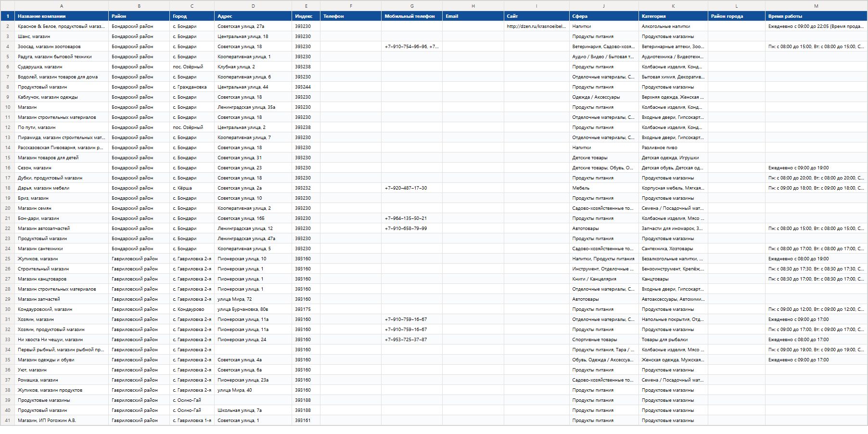
Task: Select the 'Ромашка, магазин' cell
Action: [x=62, y=380]
